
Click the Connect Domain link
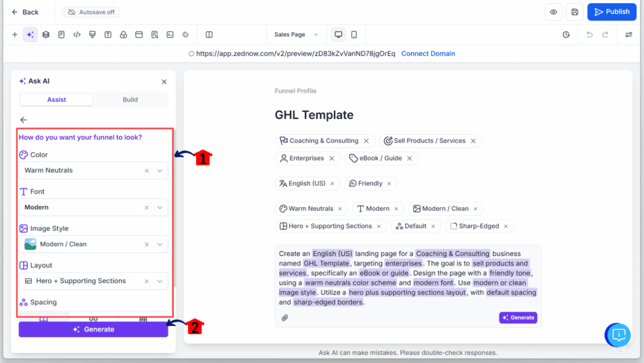[428, 53]
